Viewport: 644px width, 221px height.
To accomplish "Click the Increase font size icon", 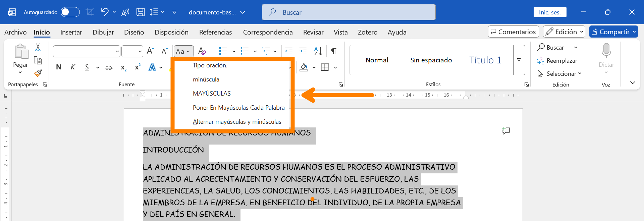I will 151,51.
